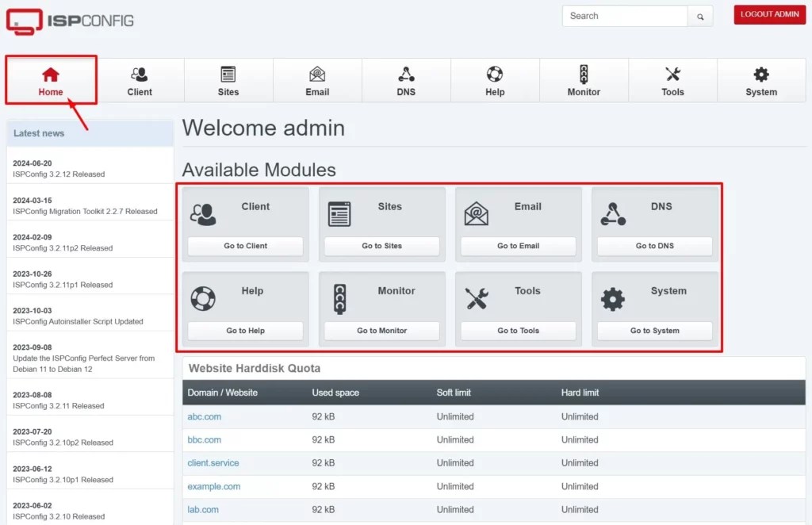Click the Go to System button

654,331
